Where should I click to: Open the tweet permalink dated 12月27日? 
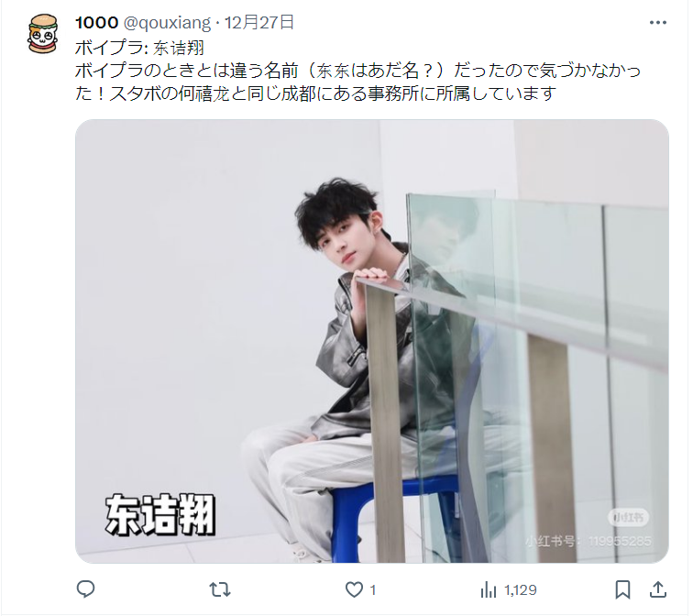pos(259,22)
